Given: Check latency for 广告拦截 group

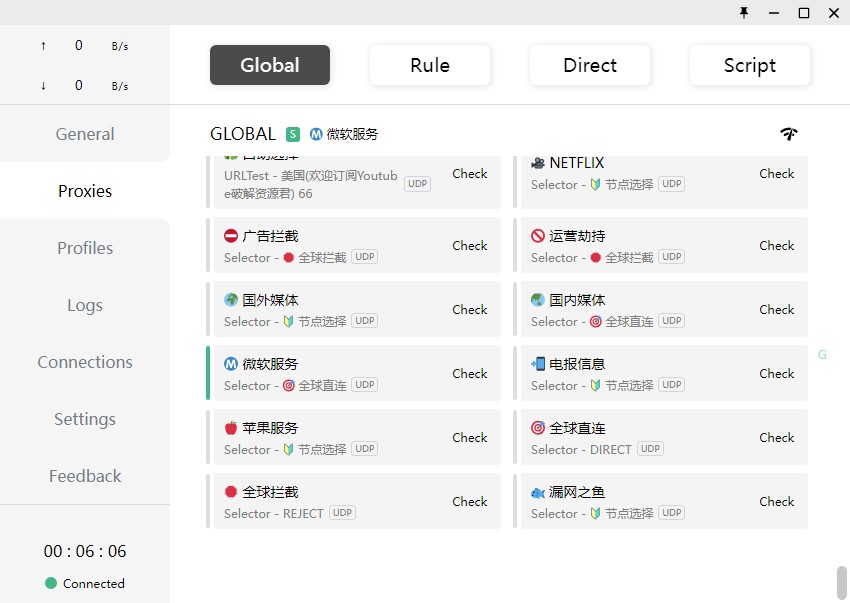Looking at the screenshot, I should 469,246.
